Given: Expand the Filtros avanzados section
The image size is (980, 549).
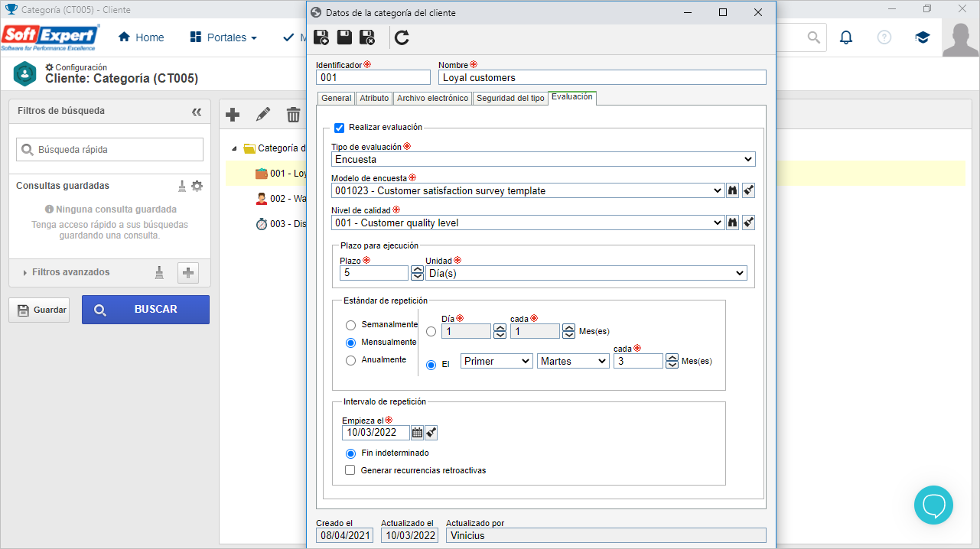Looking at the screenshot, I should pyautogui.click(x=67, y=272).
